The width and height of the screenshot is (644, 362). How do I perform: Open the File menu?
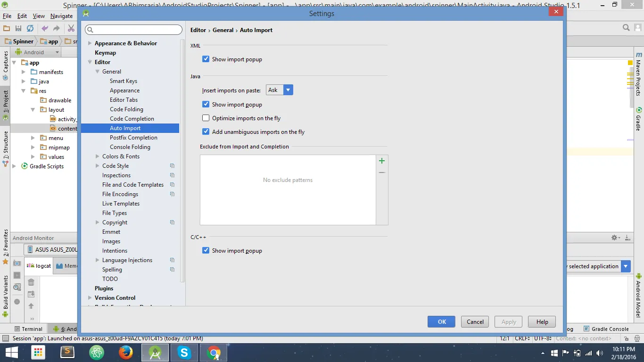tap(7, 16)
